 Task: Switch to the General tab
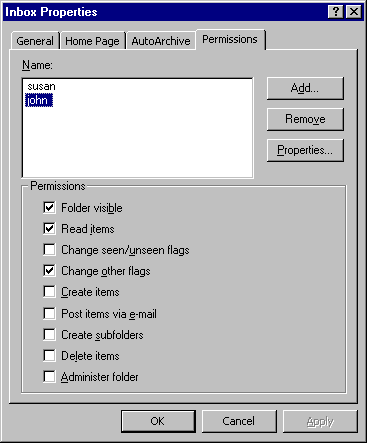pos(35,41)
